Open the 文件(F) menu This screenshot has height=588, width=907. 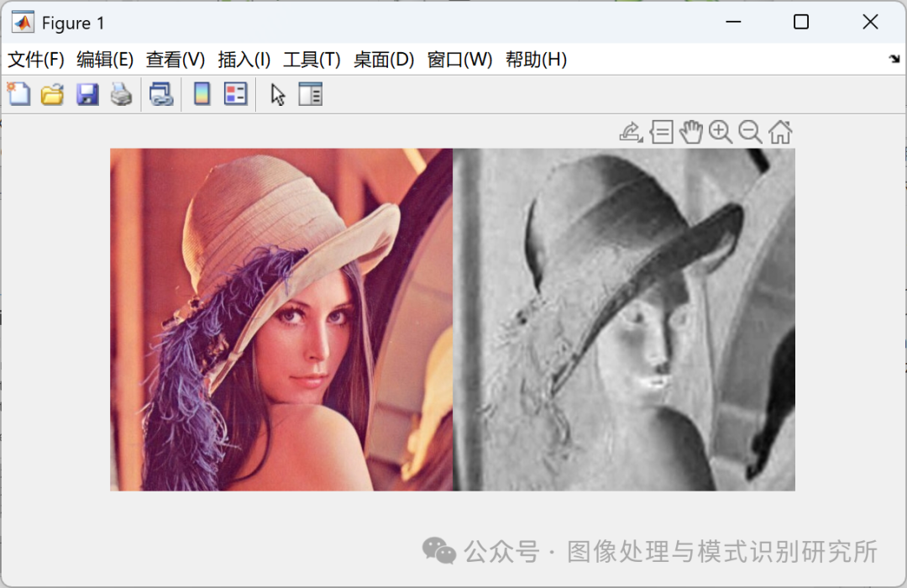coord(36,59)
